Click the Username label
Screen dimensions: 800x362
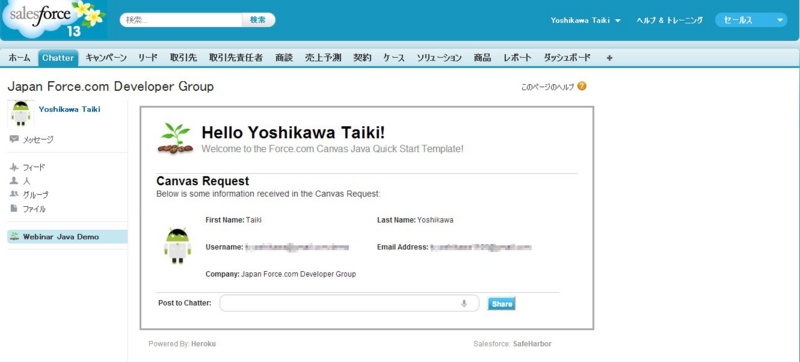[x=224, y=247]
